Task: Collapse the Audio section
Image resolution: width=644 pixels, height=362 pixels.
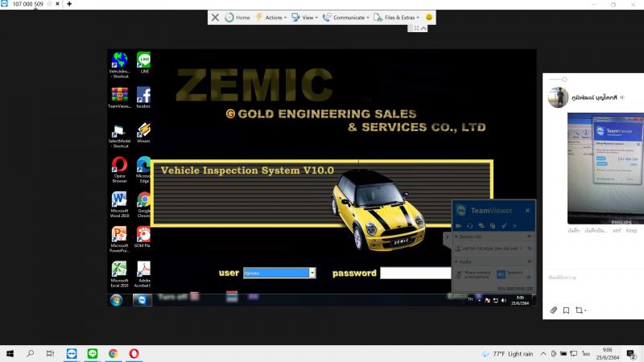Action: (456, 262)
